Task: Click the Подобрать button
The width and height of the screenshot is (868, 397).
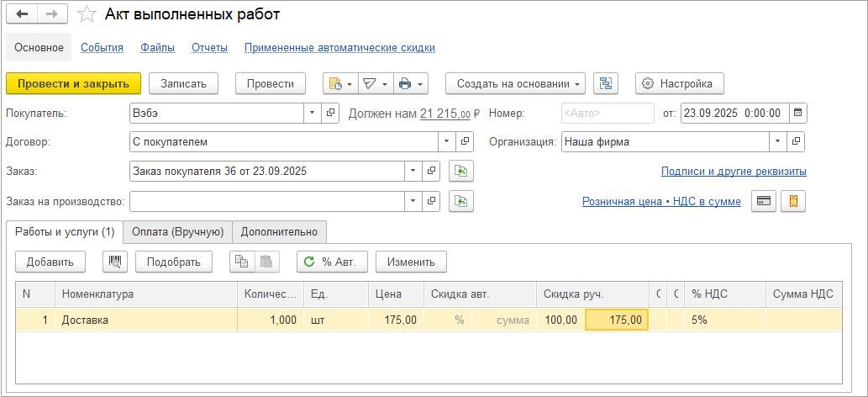Action: [174, 262]
